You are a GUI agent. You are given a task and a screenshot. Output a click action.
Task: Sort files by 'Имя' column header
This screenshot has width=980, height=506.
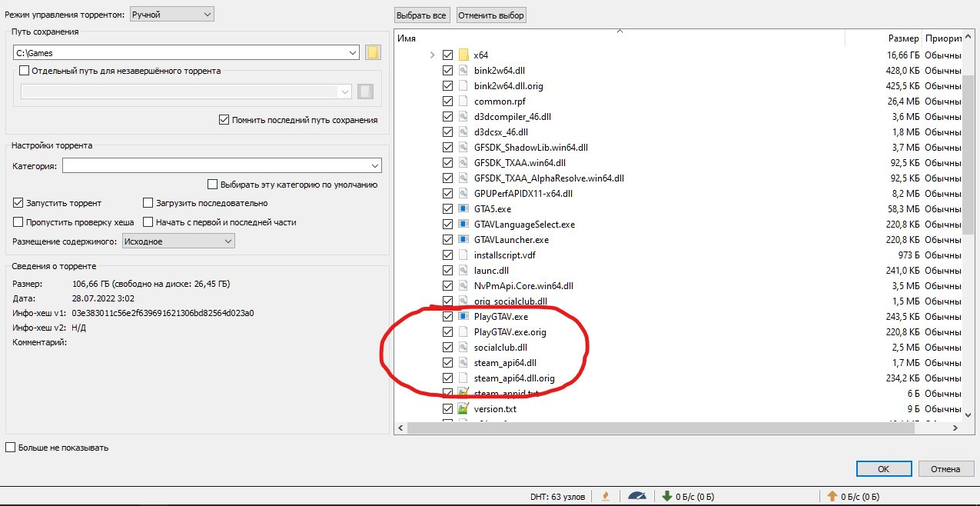pos(615,38)
